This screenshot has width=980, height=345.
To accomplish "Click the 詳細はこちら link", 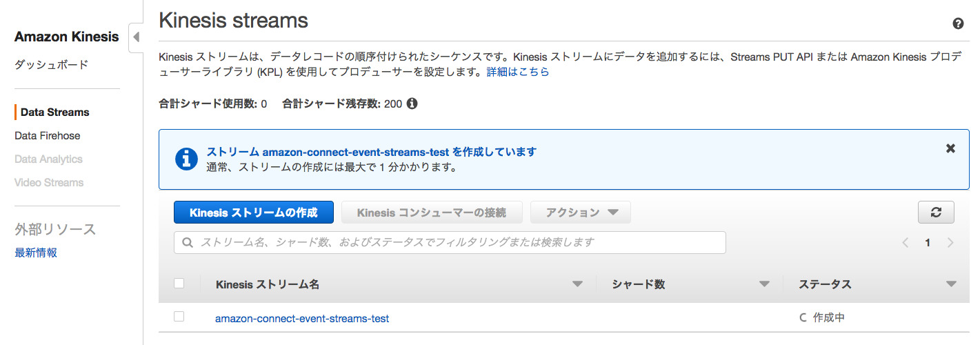I will [x=518, y=72].
